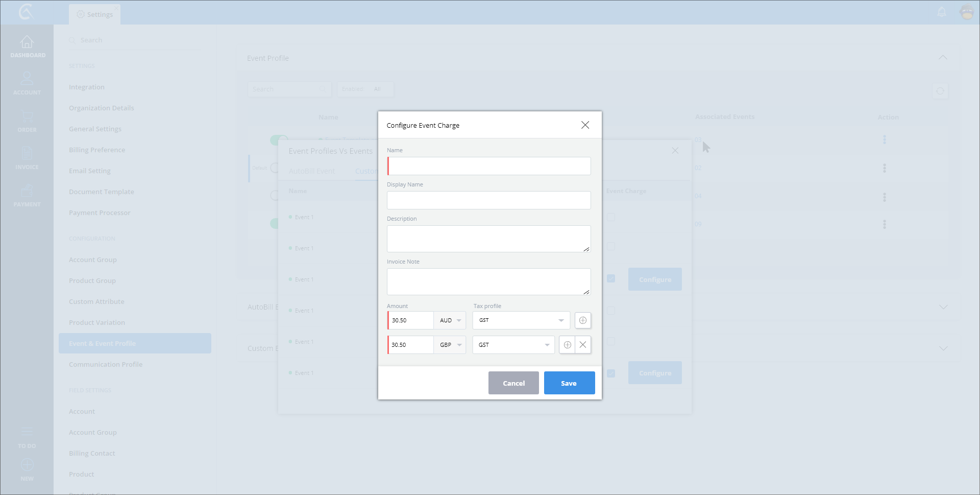Click into the Display Name field

488,200
